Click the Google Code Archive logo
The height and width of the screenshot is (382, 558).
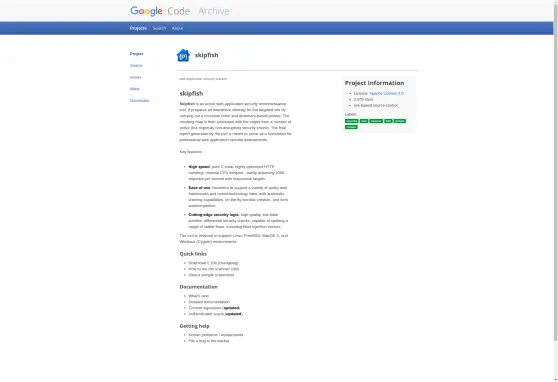pyautogui.click(x=180, y=11)
